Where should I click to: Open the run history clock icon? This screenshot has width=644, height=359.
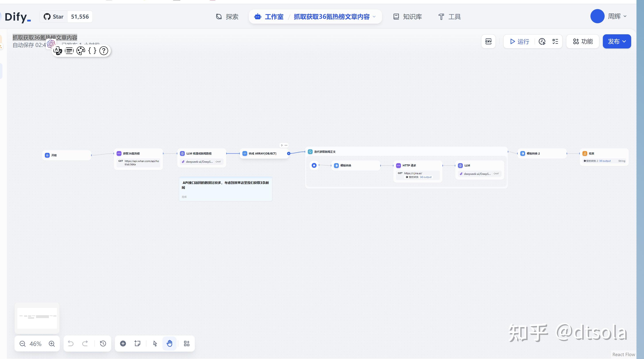tap(542, 42)
